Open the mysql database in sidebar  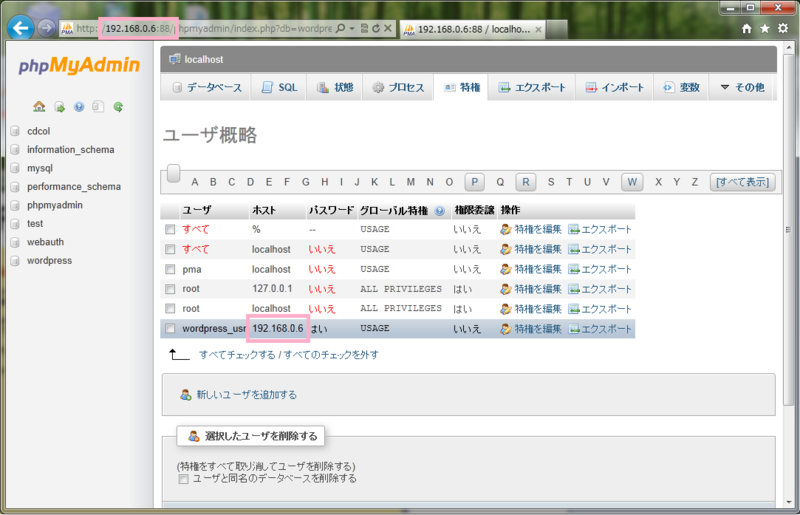(x=40, y=168)
